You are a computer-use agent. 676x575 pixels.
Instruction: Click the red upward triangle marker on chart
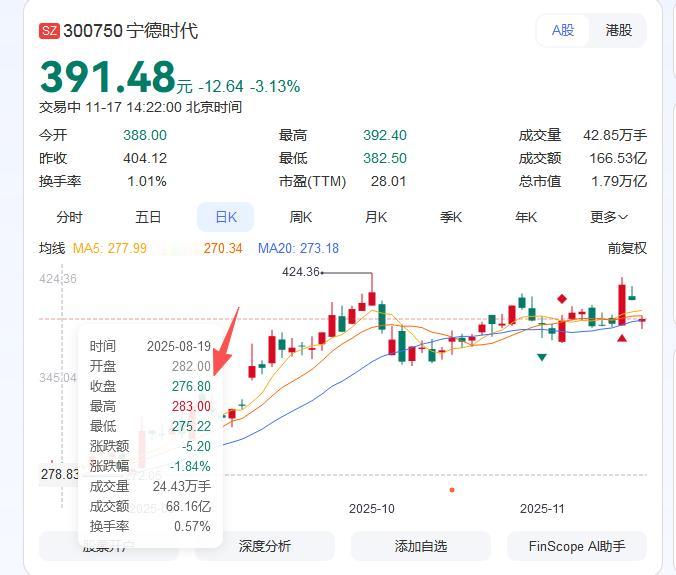pos(622,338)
